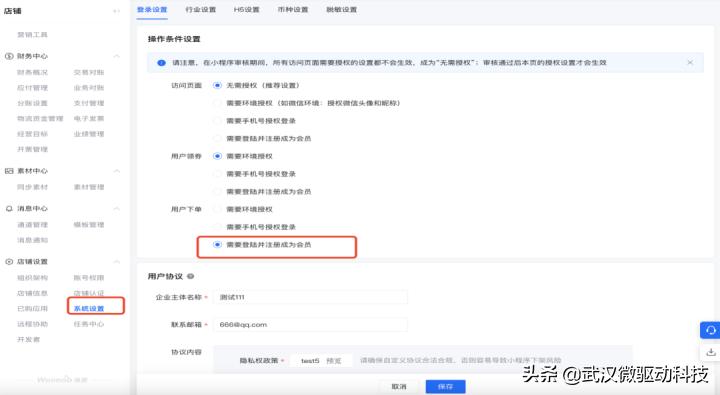Collapse the 财务中心 section chevron

click(x=117, y=56)
